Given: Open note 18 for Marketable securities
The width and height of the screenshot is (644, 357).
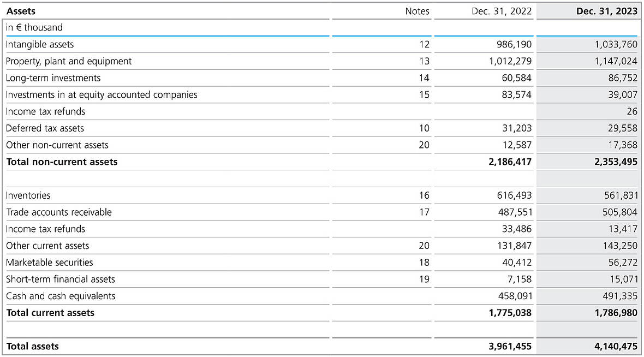Looking at the screenshot, I should point(424,263).
